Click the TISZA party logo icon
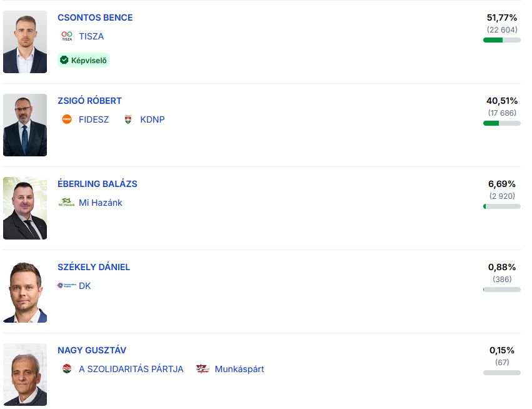532x409 pixels. pyautogui.click(x=67, y=36)
